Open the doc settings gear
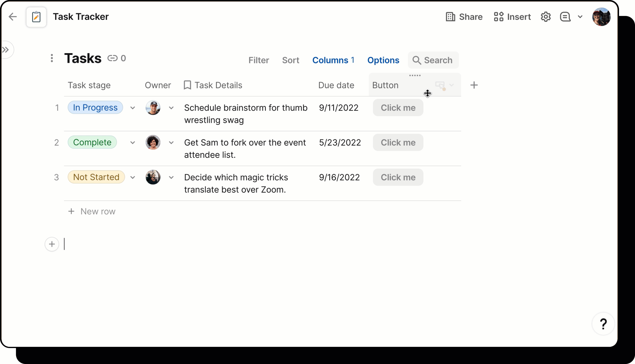 546,16
